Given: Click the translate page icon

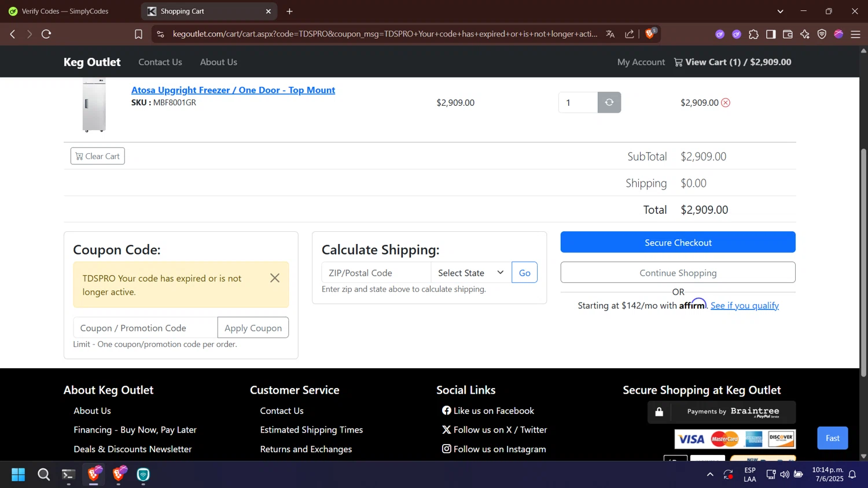Looking at the screenshot, I should pos(610,34).
